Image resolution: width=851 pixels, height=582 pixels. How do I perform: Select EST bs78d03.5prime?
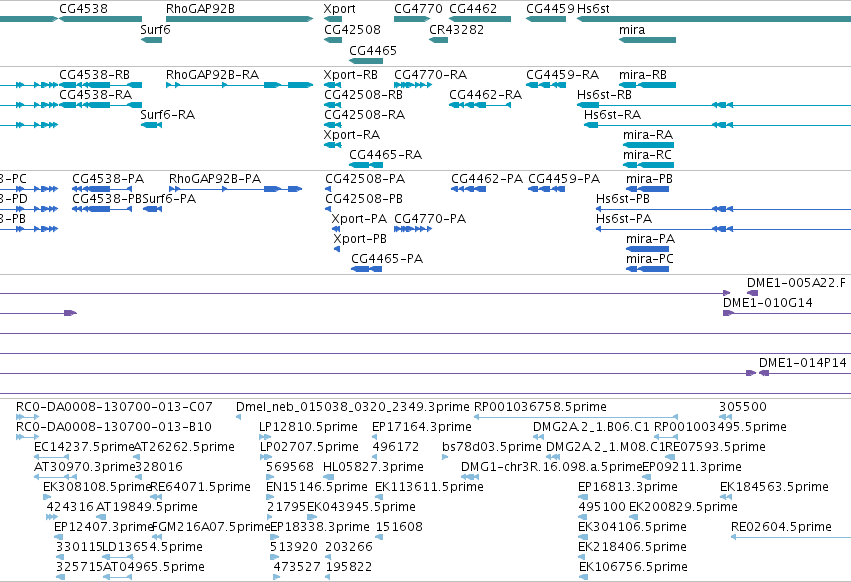492,447
